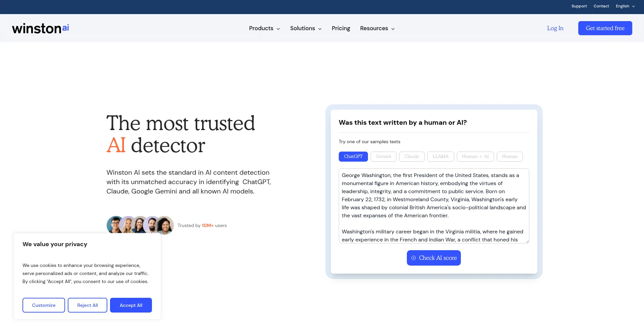Click the first user avatar photo

115,225
